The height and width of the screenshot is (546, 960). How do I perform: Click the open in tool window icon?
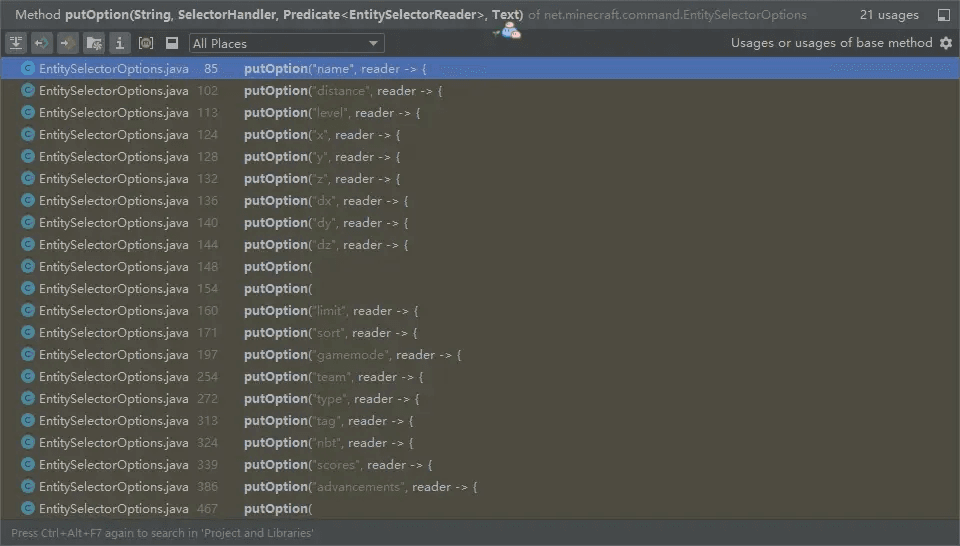(943, 15)
